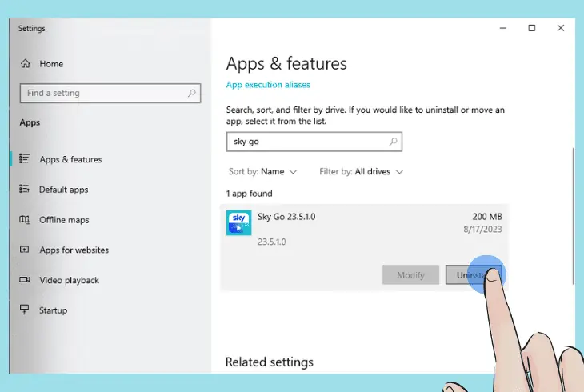The width and height of the screenshot is (584, 392).
Task: Click the Default apps icon
Action: click(24, 189)
